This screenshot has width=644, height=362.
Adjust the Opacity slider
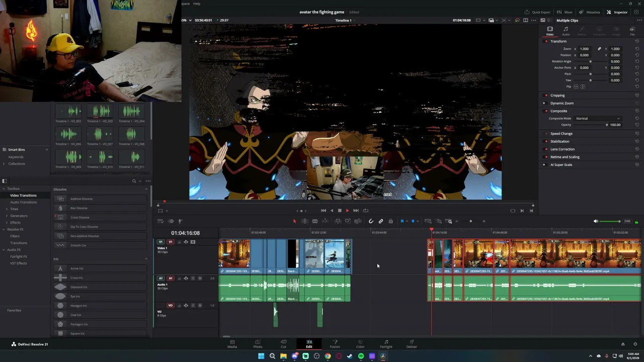pyautogui.click(x=591, y=125)
